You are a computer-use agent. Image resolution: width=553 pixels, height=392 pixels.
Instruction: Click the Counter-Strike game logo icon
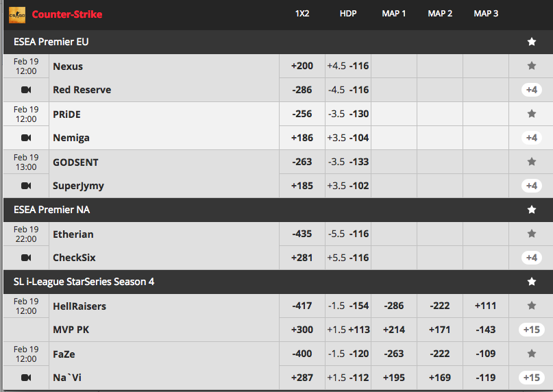click(x=17, y=15)
